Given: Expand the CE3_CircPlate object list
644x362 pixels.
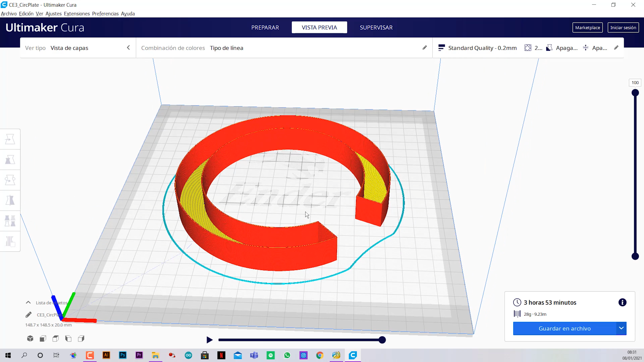Looking at the screenshot, I should click(x=28, y=302).
